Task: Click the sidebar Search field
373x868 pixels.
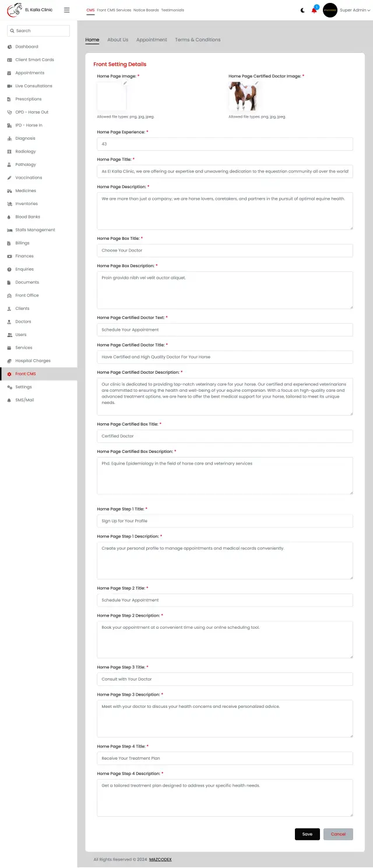Action: [38, 31]
